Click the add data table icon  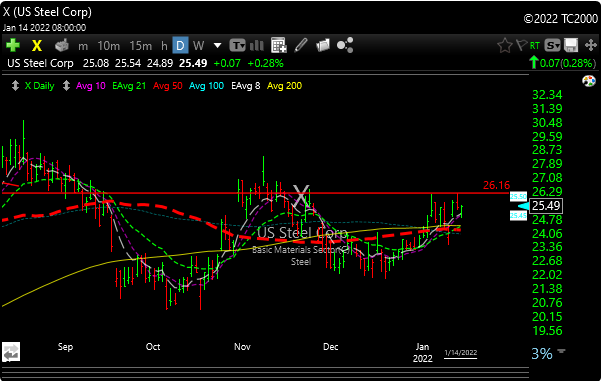[x=279, y=45]
